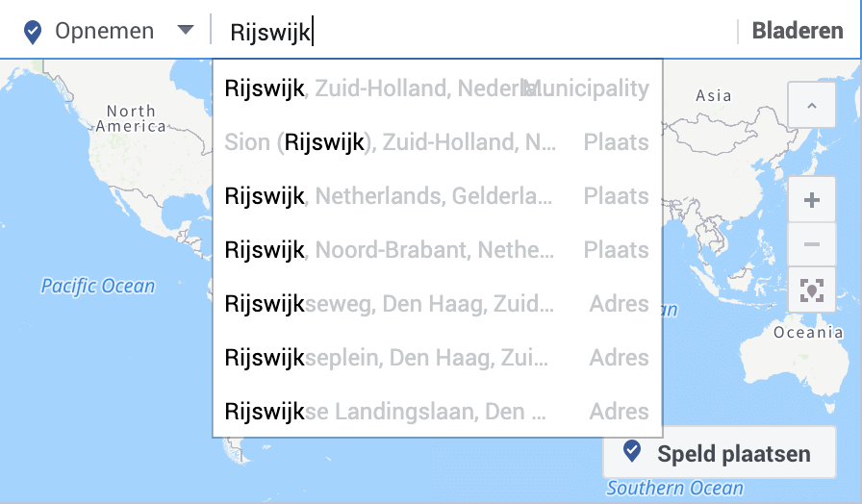Pick the Rijswijk, Netherlands, Gelderland suggestion
This screenshot has height=504, width=862.
click(437, 196)
